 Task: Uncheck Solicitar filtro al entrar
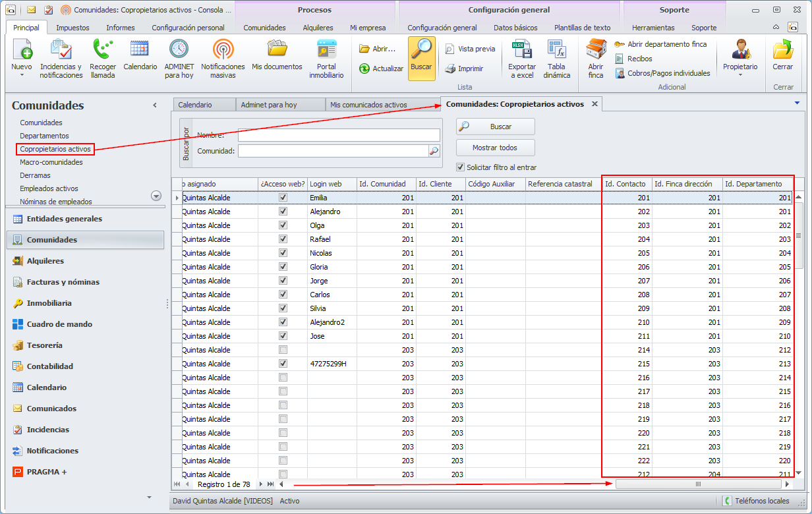pyautogui.click(x=461, y=167)
